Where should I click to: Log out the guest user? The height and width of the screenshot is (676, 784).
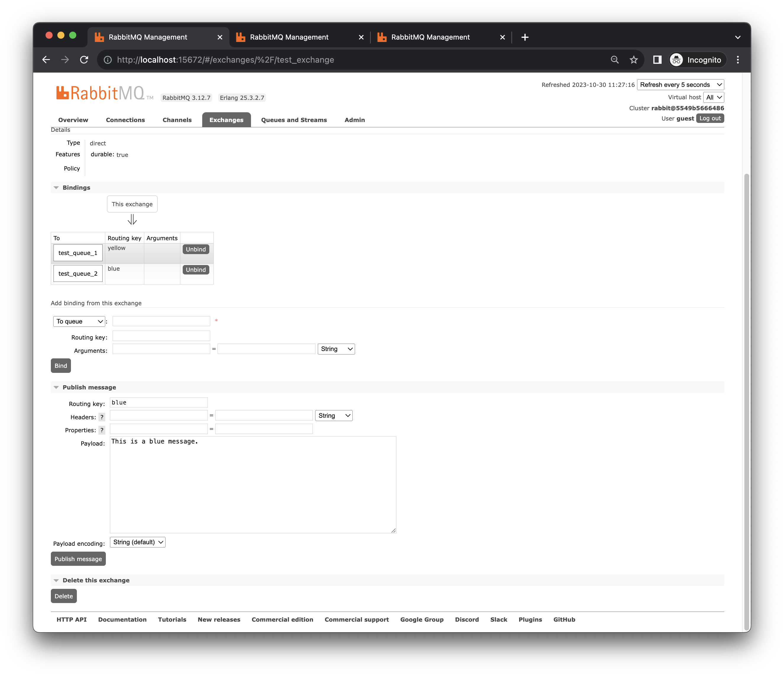tap(710, 118)
